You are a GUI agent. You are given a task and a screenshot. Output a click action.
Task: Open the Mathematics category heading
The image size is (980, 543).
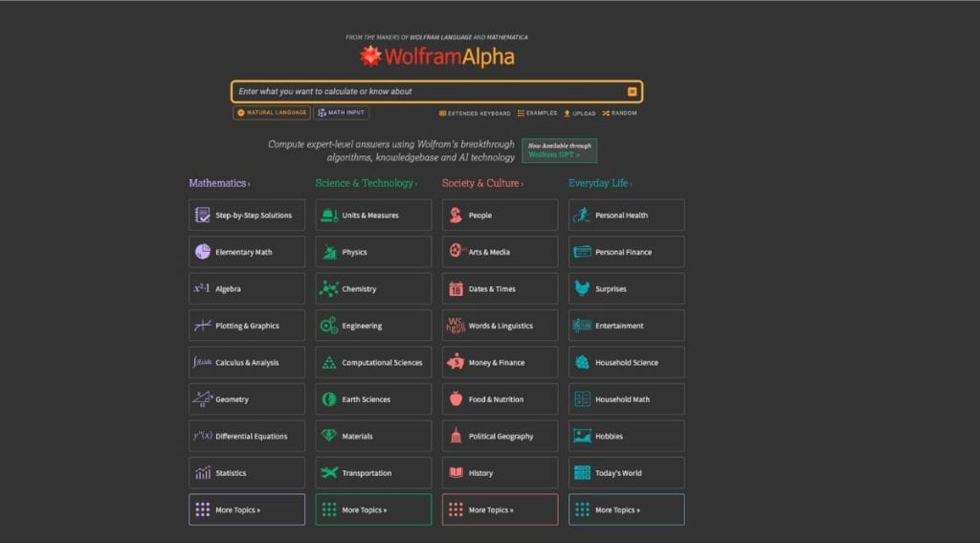point(219,183)
